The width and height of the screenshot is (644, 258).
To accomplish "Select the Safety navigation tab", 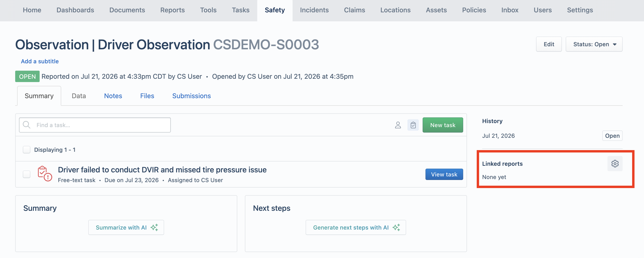I will (275, 10).
